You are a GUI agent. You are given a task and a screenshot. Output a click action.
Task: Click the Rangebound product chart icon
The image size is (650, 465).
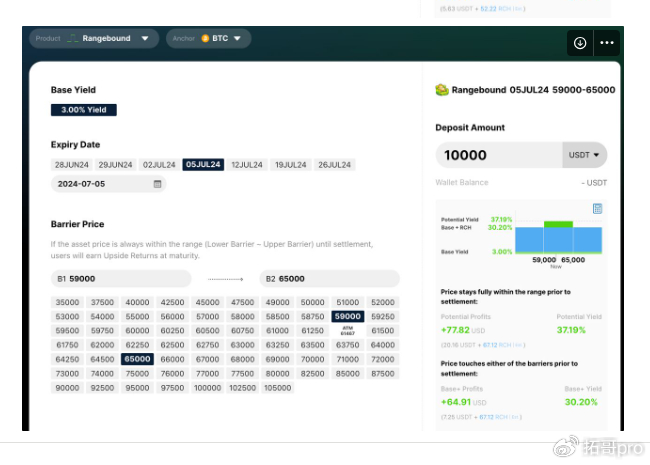pyautogui.click(x=73, y=39)
